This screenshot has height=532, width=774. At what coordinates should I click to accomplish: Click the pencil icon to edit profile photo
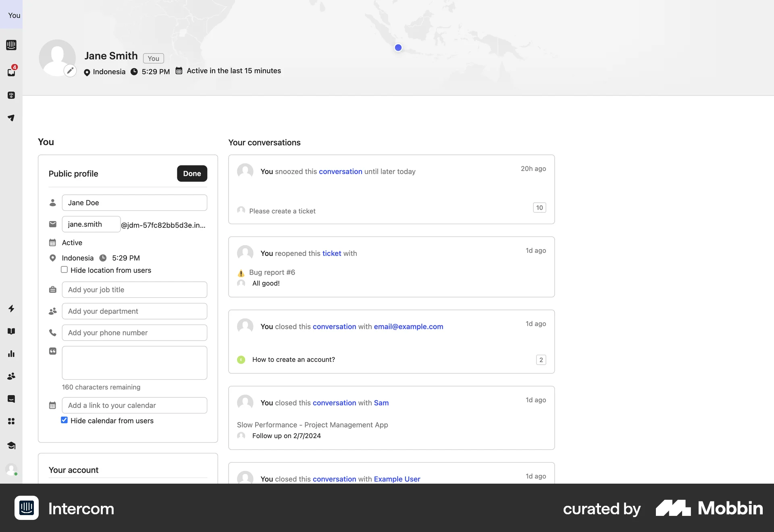[70, 71]
